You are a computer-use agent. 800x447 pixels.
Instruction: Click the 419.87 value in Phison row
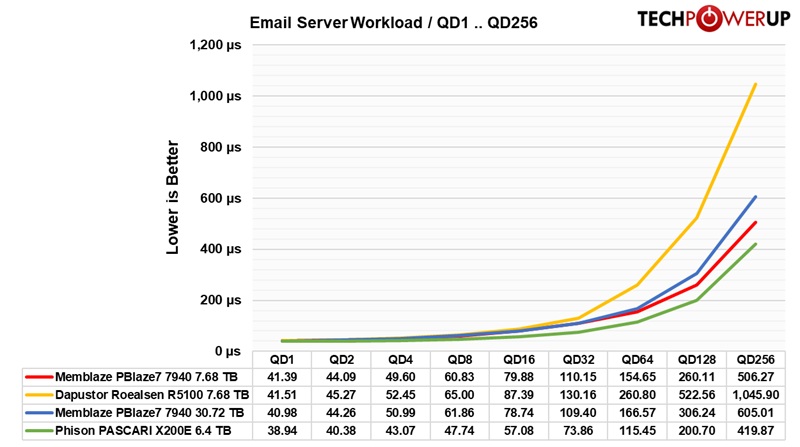coord(755,429)
